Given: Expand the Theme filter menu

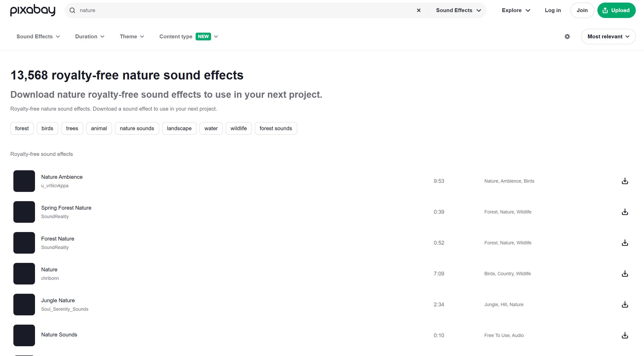Looking at the screenshot, I should tap(132, 37).
